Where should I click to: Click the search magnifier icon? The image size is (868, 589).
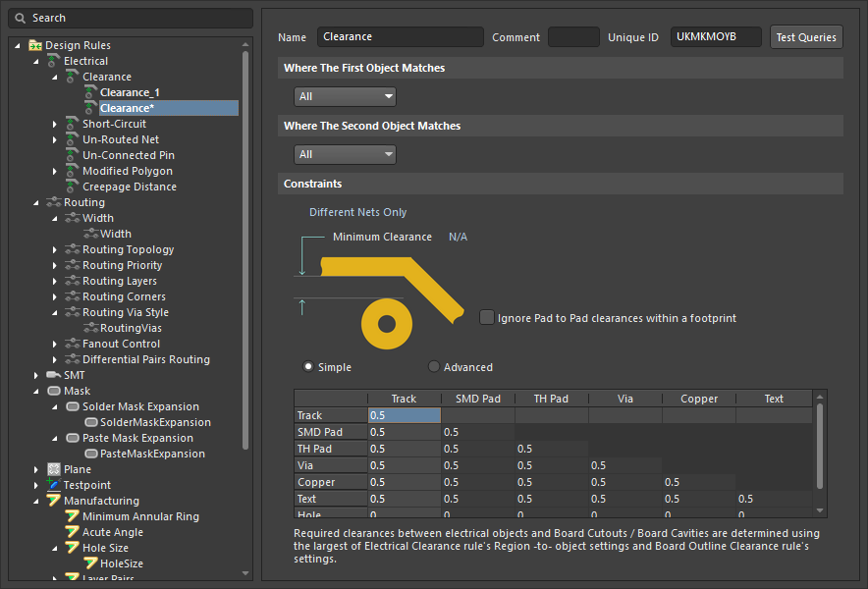tap(21, 19)
